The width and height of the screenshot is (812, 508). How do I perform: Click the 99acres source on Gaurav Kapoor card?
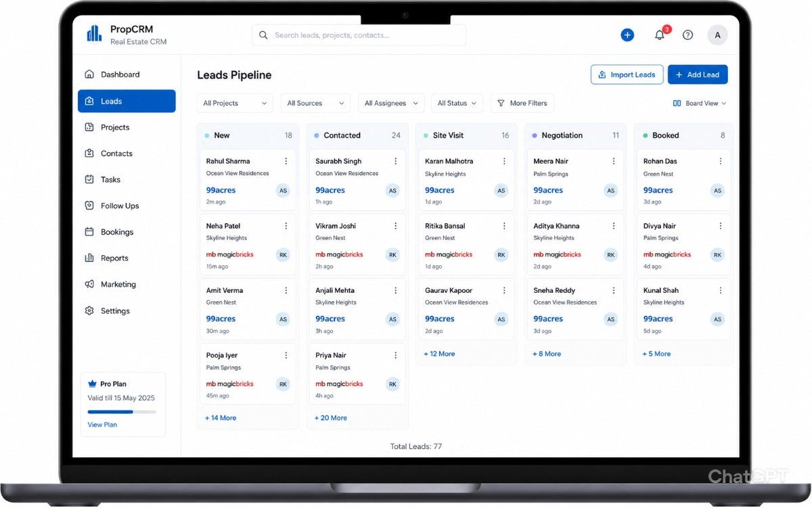[x=439, y=319]
